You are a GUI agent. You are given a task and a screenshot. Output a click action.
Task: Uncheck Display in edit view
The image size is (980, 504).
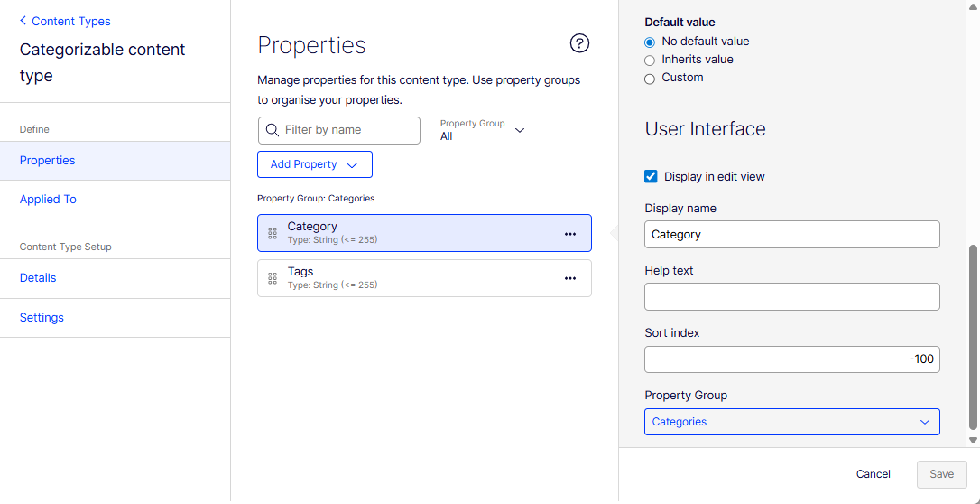[x=651, y=176]
